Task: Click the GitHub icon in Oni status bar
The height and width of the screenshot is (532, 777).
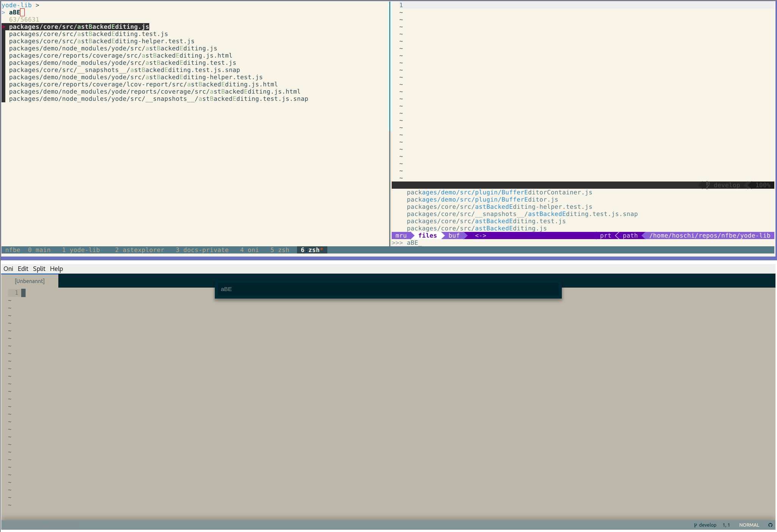Action: coord(770,525)
